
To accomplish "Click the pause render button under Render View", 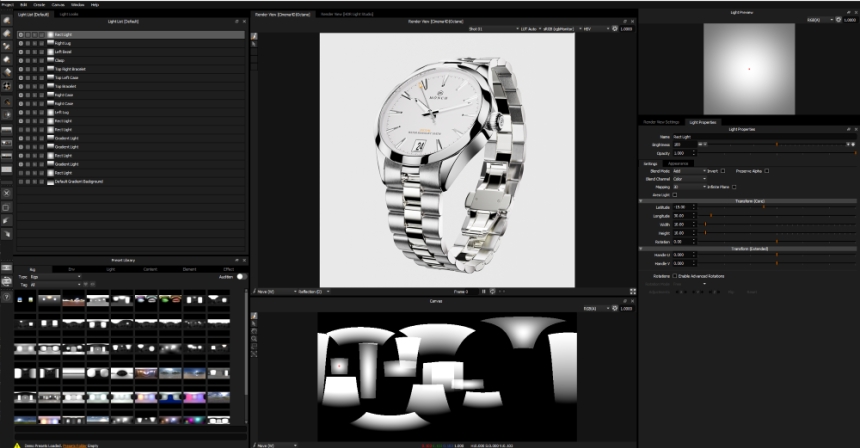I will [483, 291].
